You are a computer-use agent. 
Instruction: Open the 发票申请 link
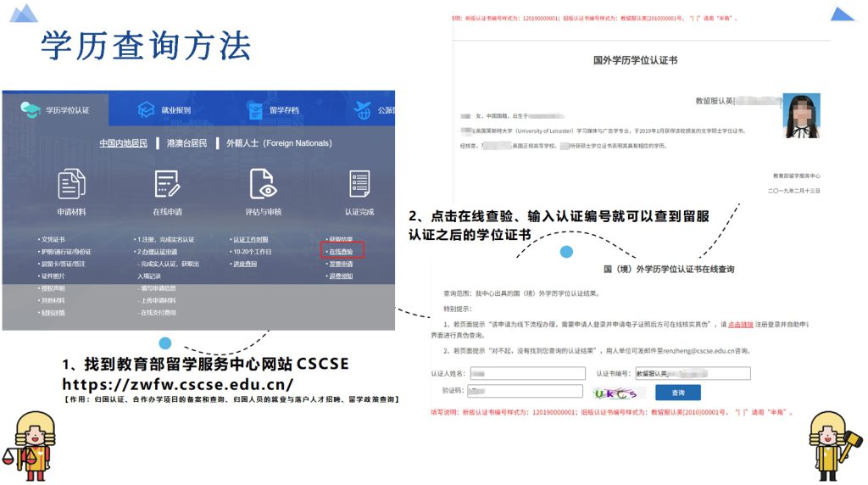(x=340, y=264)
